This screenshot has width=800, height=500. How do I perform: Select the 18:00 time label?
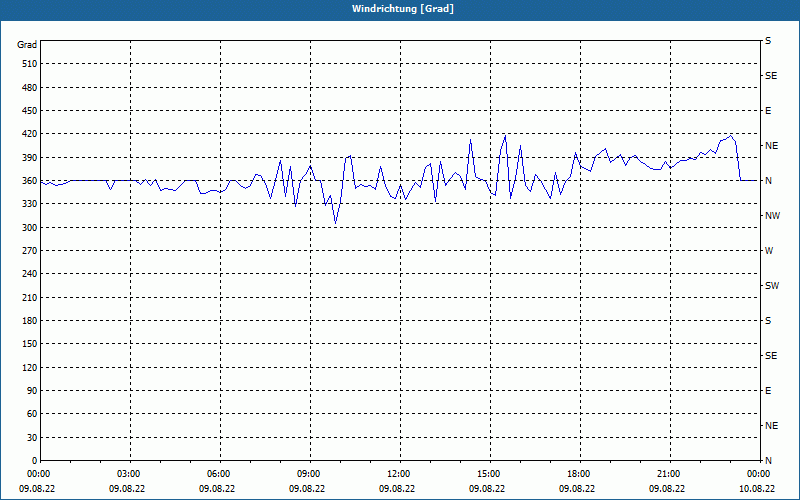click(580, 474)
